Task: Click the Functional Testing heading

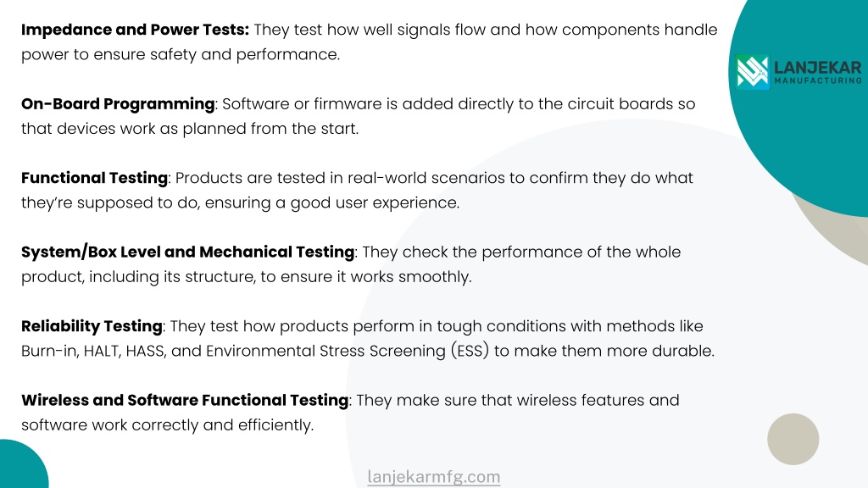Action: tap(95, 178)
